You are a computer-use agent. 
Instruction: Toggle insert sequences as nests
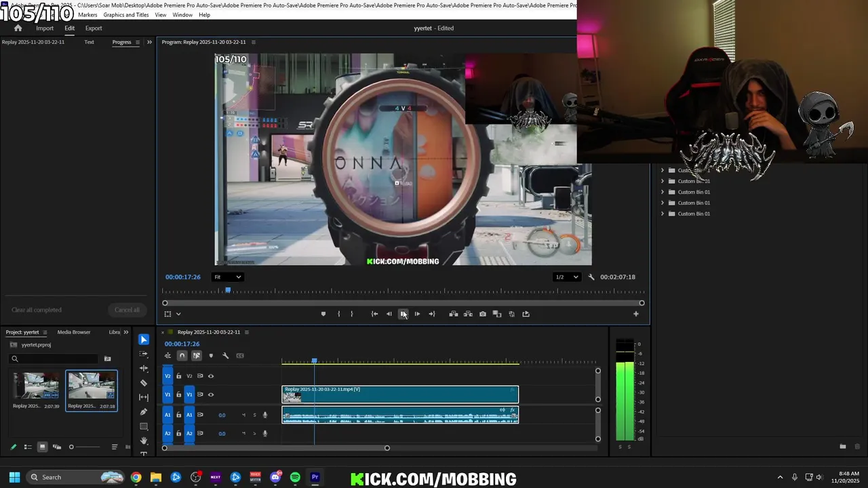click(167, 355)
